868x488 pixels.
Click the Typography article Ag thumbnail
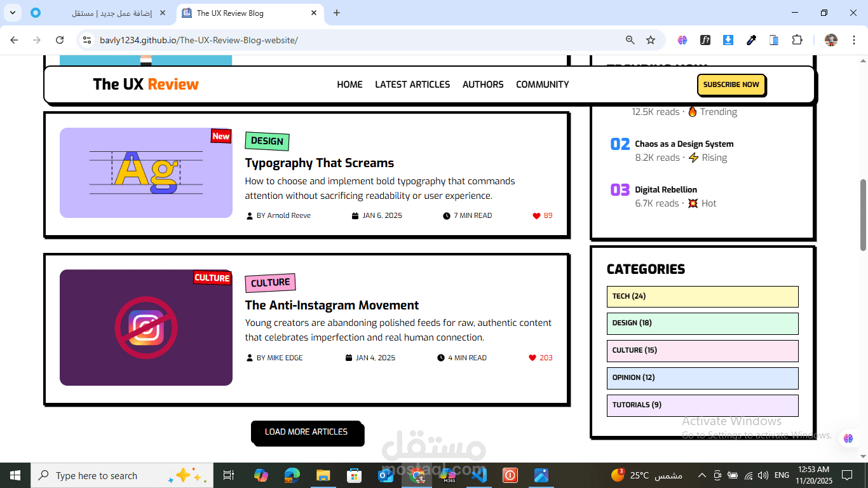146,173
